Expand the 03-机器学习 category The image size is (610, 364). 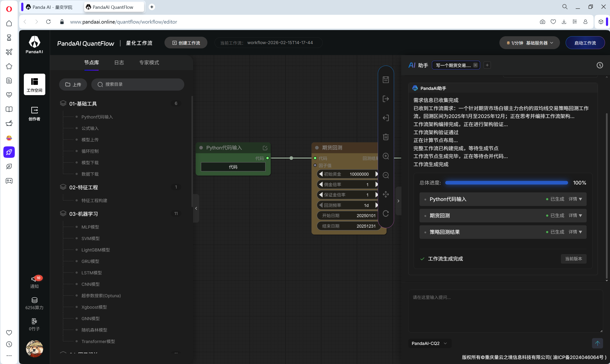(x=121, y=214)
